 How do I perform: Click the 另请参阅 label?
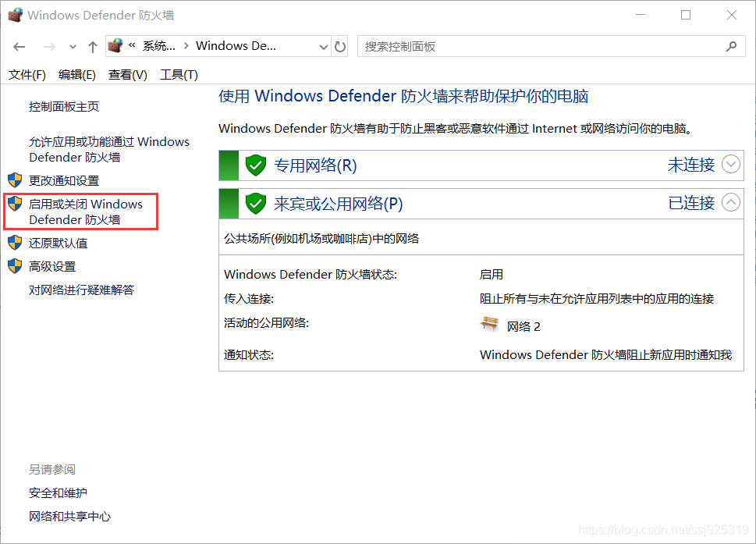[52, 469]
